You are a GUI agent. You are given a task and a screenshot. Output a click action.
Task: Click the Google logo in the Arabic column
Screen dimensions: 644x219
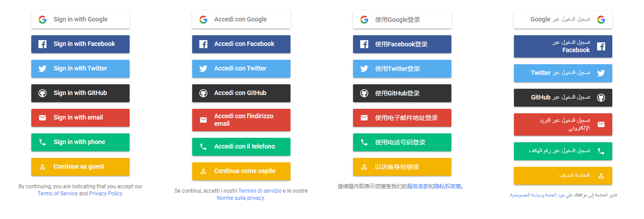pyautogui.click(x=601, y=20)
